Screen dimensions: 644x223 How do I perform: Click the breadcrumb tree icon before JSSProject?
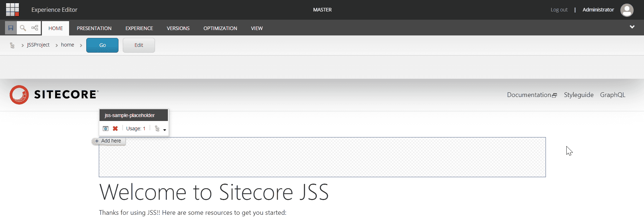[x=12, y=45]
